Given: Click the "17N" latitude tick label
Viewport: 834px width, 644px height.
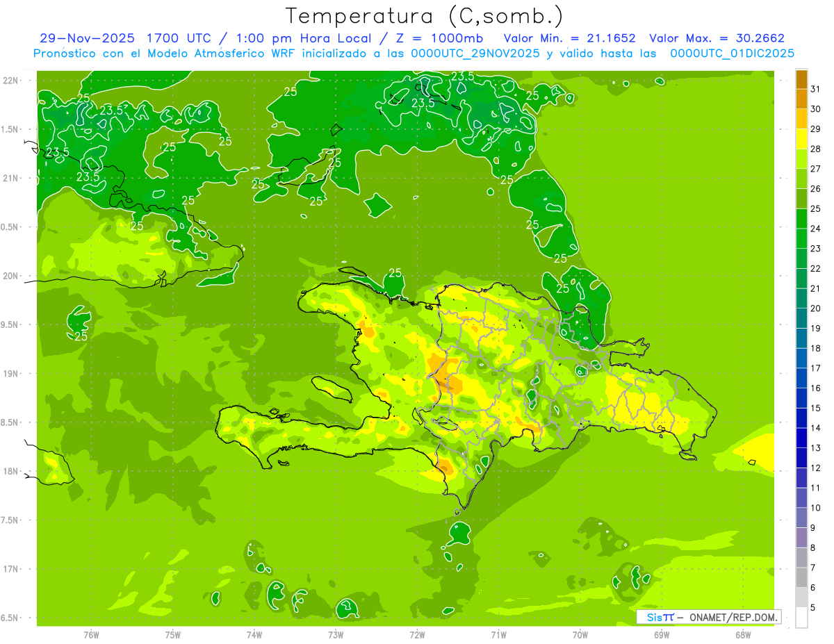Looking at the screenshot, I should (11, 569).
